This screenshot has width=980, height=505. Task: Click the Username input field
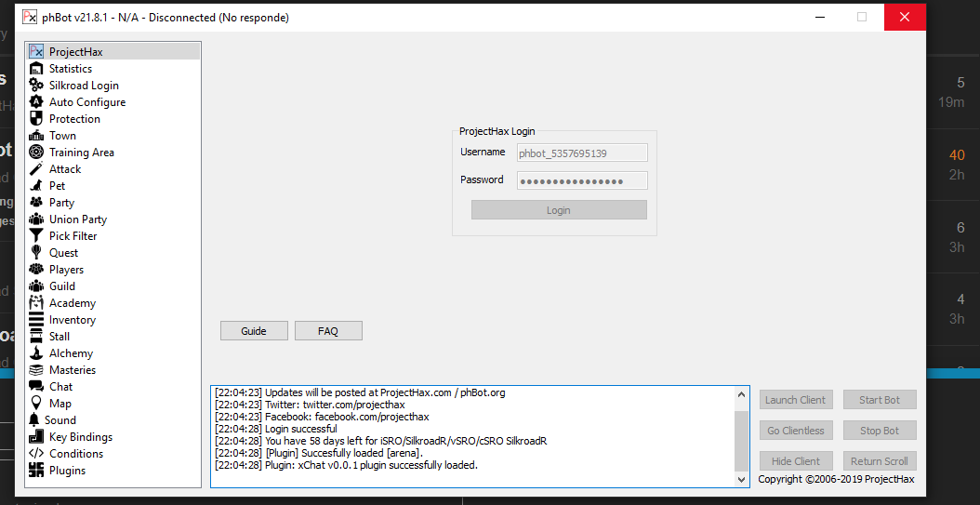click(x=582, y=153)
